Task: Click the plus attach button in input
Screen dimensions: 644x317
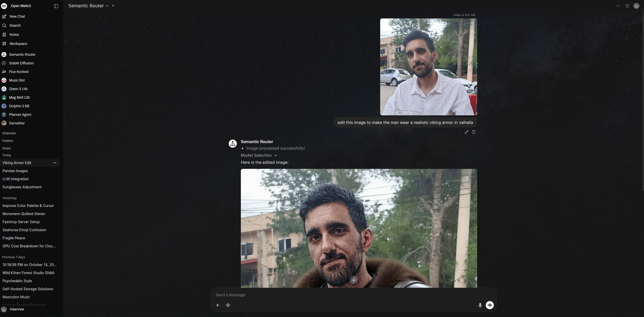Action: [218, 305]
